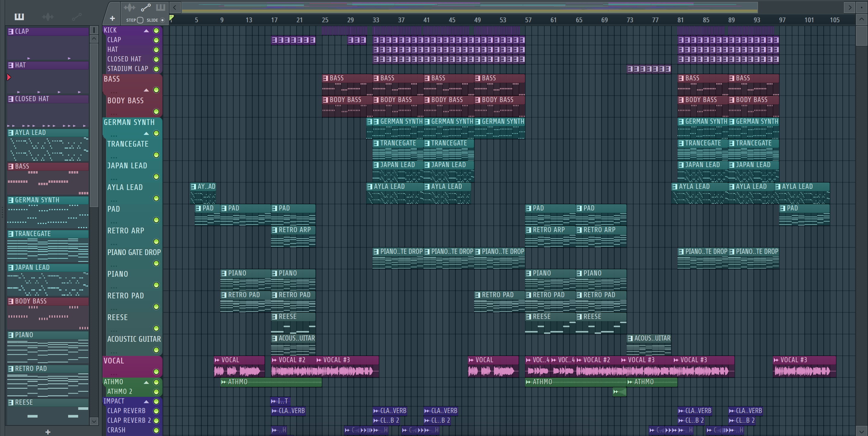Click the right arrow of the overview scrollbar
868x436 pixels.
[850, 7]
